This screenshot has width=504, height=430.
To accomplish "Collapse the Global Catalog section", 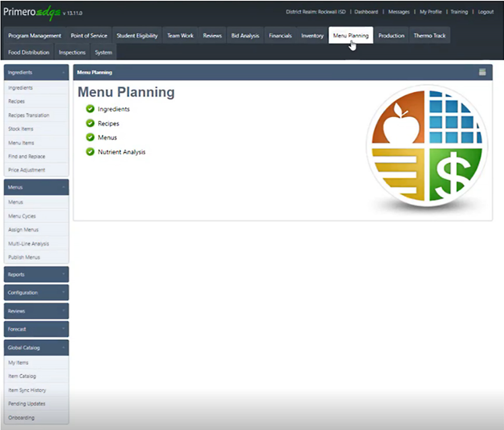I will (x=36, y=347).
